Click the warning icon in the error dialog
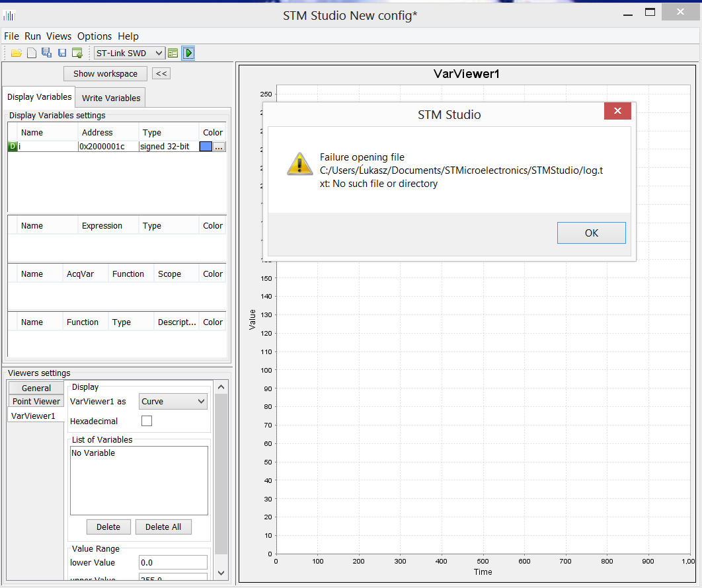This screenshot has height=588, width=702. (299, 164)
